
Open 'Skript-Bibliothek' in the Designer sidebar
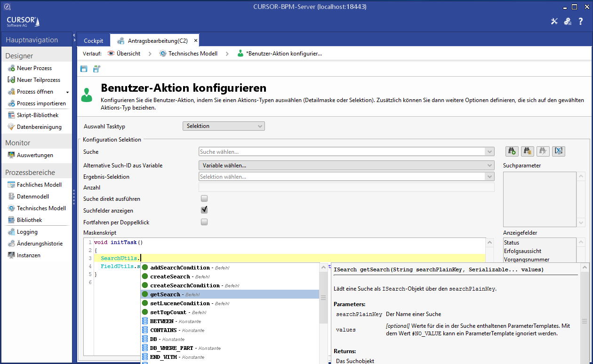(x=38, y=115)
